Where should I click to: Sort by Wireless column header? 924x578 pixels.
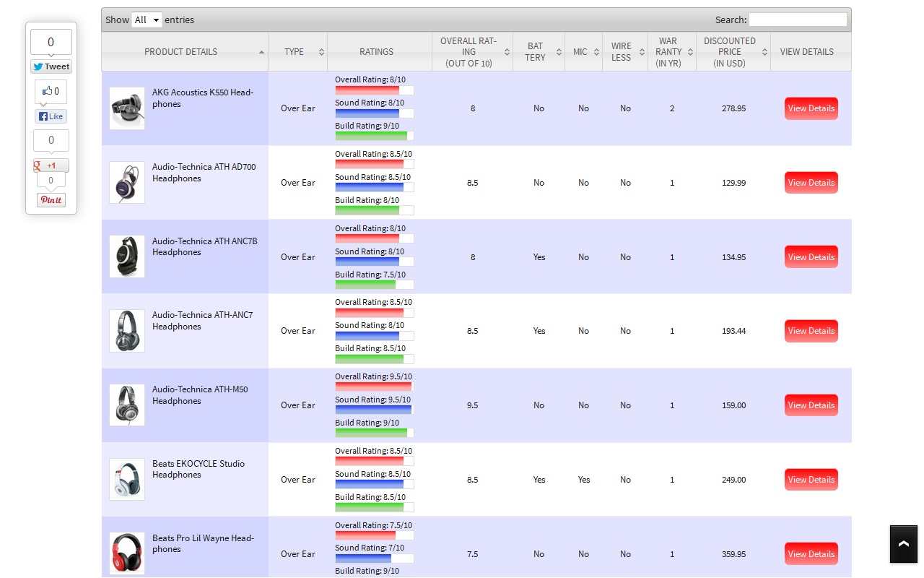click(624, 52)
